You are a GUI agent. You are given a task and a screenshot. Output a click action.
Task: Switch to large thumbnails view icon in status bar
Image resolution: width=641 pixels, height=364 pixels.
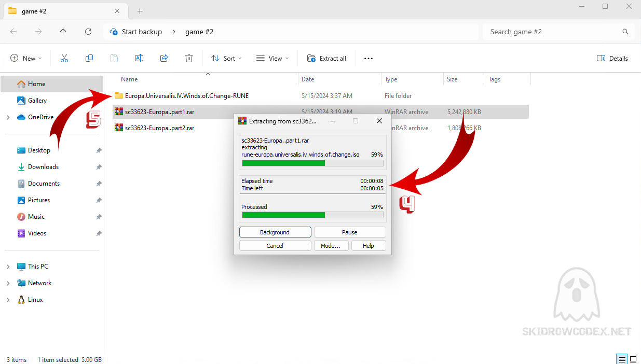click(x=633, y=359)
